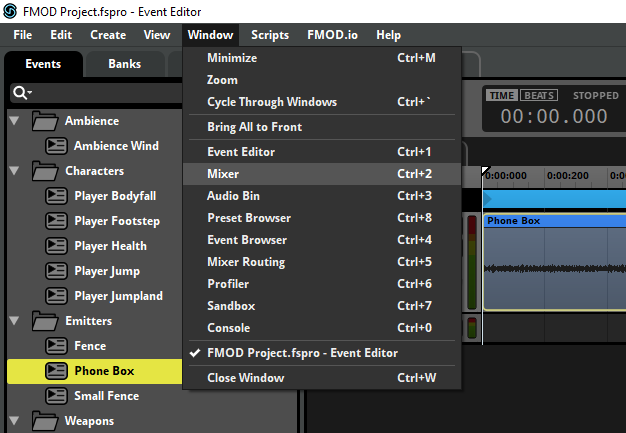The image size is (626, 433).
Task: Select the checked FMOD Project.fspro - Event Editor entry
Action: point(322,353)
